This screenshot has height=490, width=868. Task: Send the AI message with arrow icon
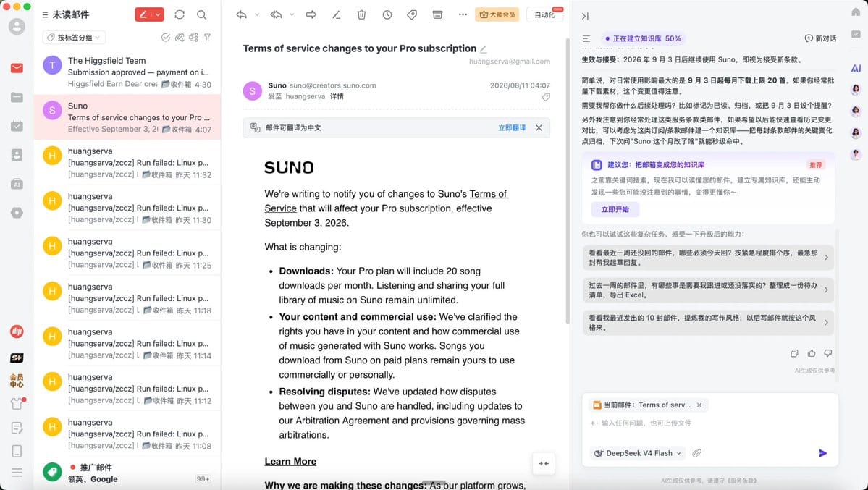coord(822,453)
